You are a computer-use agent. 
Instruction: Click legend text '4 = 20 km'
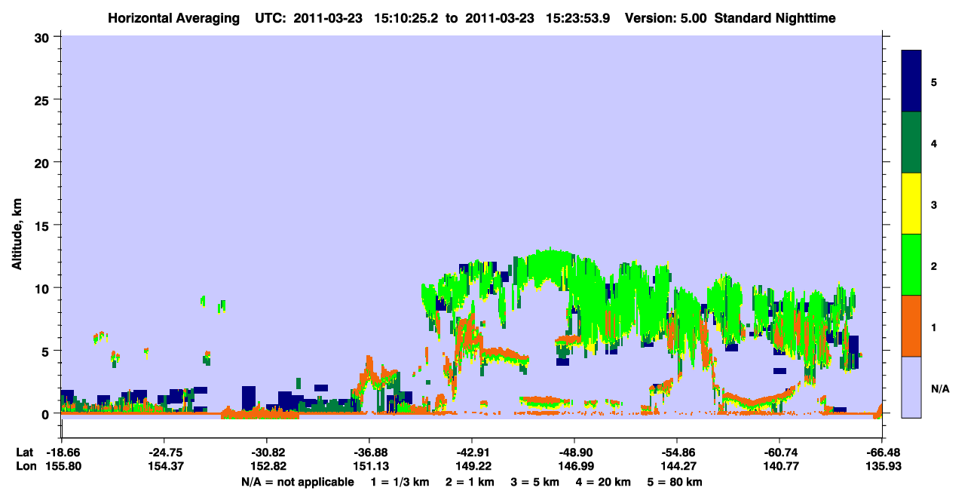point(604,482)
